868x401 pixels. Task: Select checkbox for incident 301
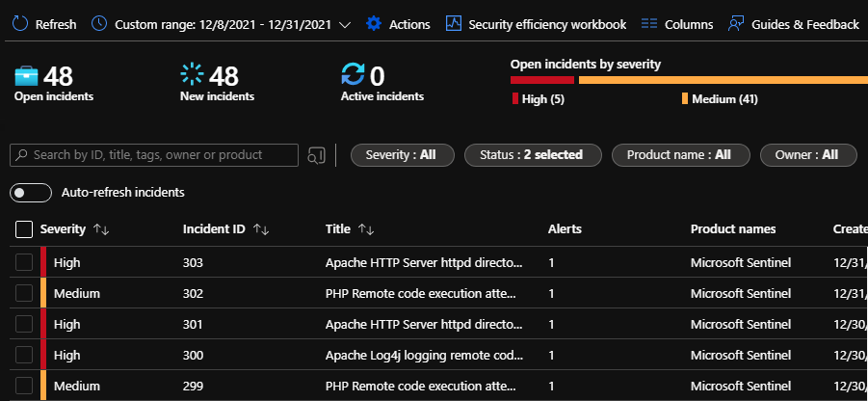tap(24, 324)
